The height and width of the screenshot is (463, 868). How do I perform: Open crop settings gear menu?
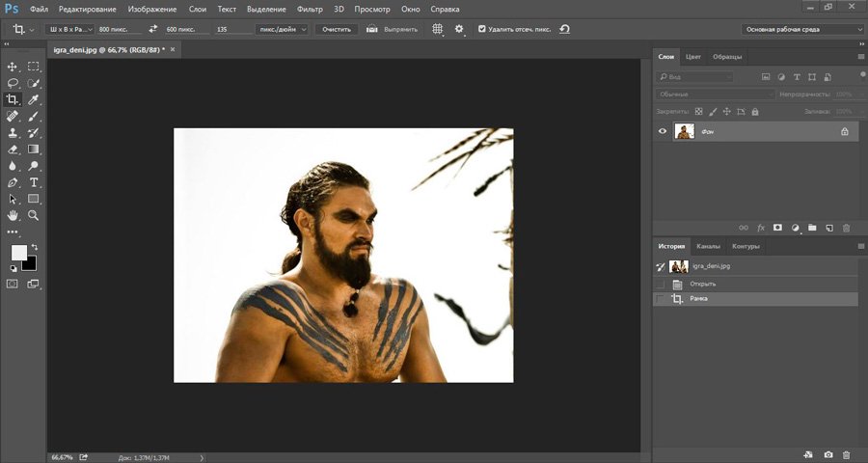coord(459,29)
